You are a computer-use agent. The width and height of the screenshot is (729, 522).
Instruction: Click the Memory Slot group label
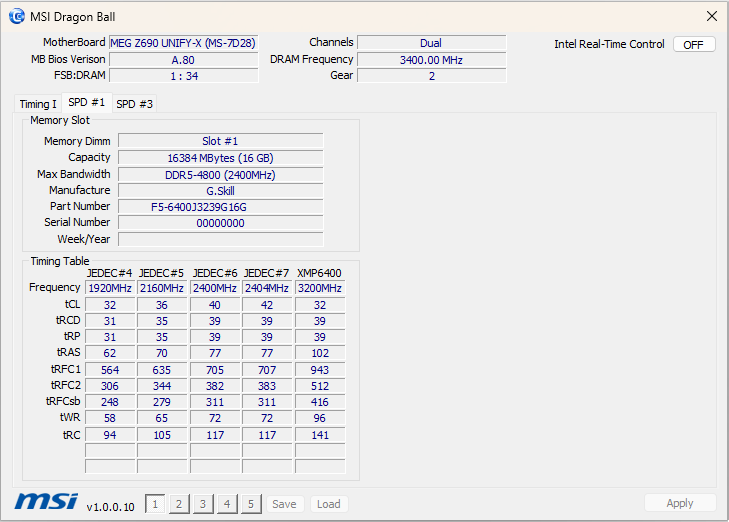click(x=60, y=120)
